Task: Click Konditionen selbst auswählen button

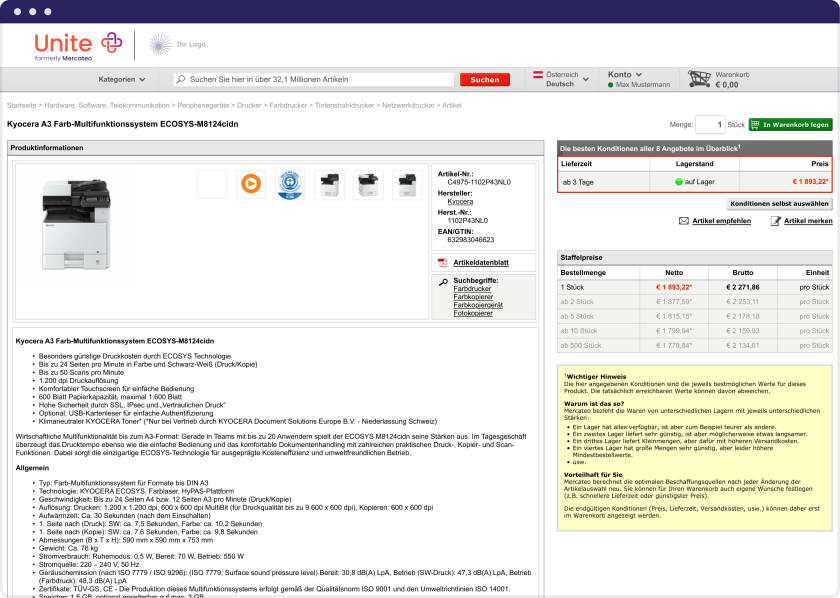Action: tap(779, 203)
